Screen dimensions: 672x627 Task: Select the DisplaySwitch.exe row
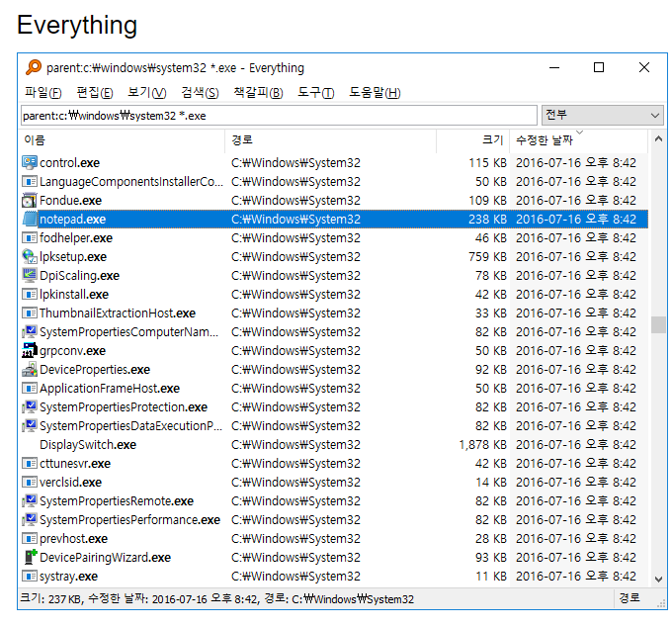tap(88, 444)
